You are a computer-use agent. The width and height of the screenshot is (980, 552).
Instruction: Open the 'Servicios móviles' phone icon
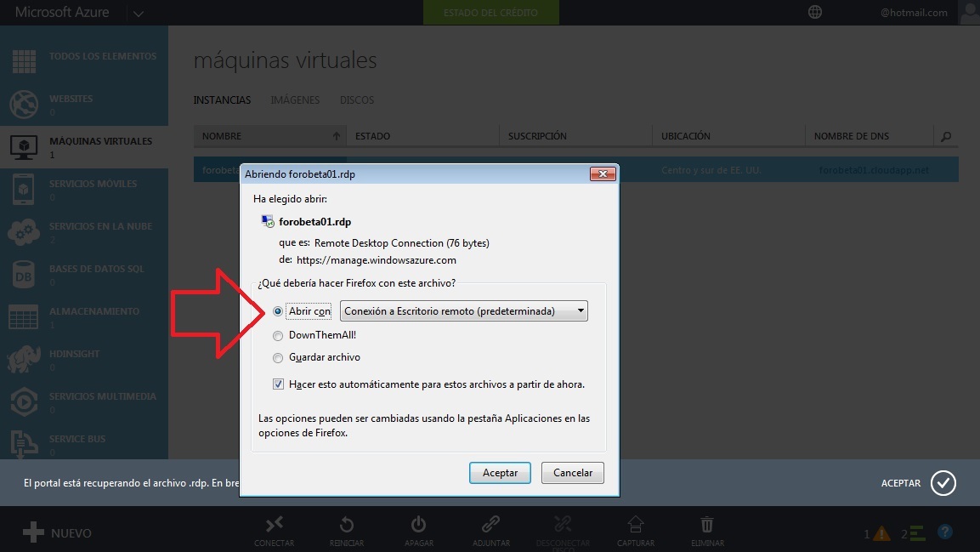pos(23,189)
